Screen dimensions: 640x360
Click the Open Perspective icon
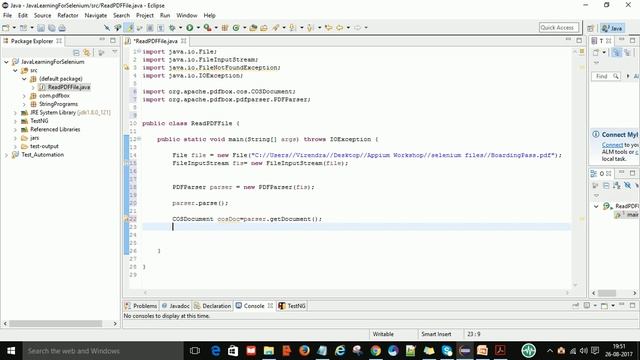591,28
